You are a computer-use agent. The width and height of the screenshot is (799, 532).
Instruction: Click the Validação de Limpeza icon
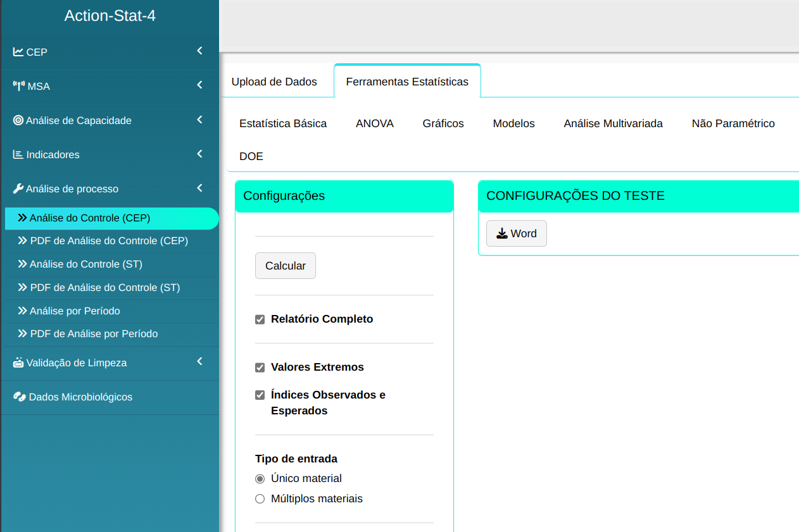18,362
